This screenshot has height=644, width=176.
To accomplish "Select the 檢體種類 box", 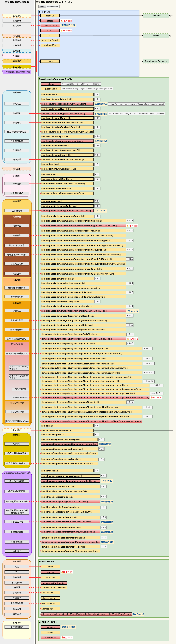I will (x=17, y=235).
